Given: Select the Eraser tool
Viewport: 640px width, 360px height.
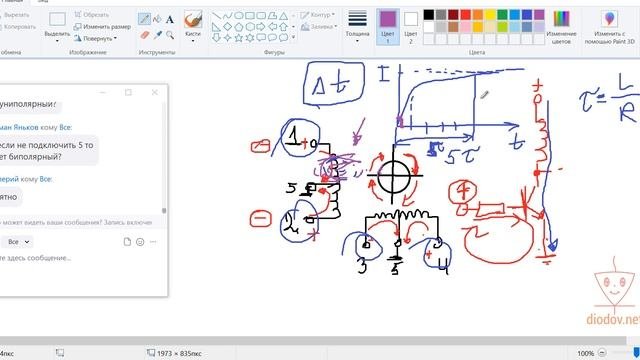Looking at the screenshot, I should (144, 35).
